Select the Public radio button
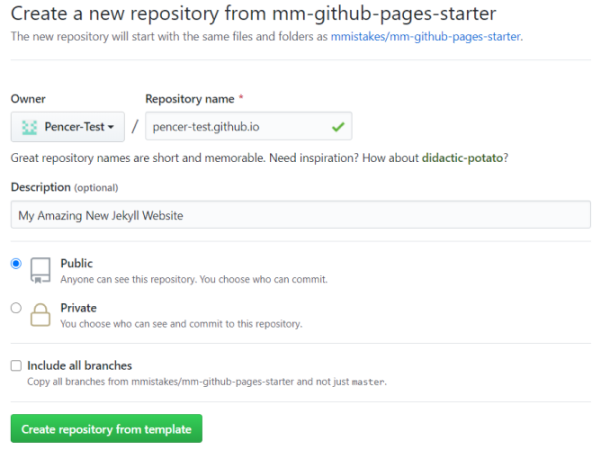This screenshot has width=601, height=450. (16, 263)
